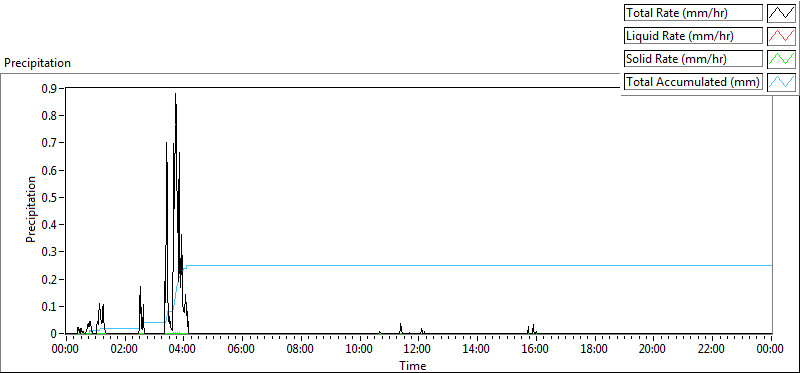Image resolution: width=800 pixels, height=373 pixels.
Task: Click the 0.5 Y axis tick label
Action: (x=51, y=197)
